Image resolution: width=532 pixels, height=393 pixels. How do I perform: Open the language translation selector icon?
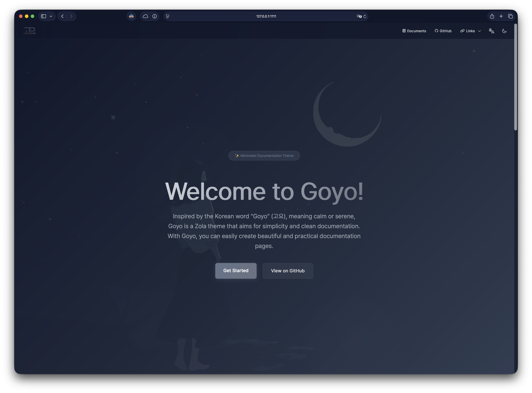pos(491,31)
